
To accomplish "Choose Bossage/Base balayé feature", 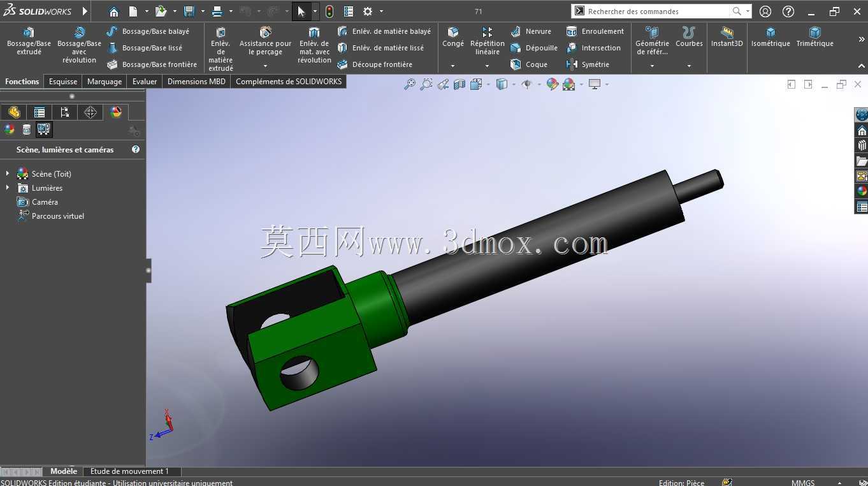I will (x=148, y=31).
